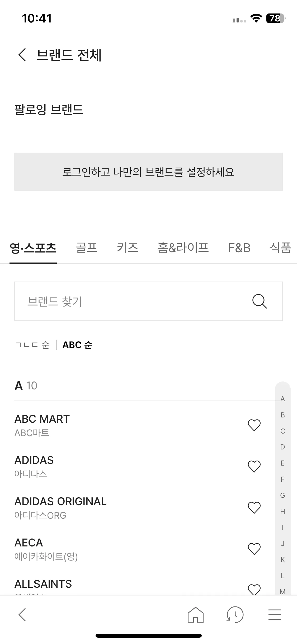Sort brands by ㄱㄴㄷ 순
This screenshot has width=297, height=644.
click(32, 345)
